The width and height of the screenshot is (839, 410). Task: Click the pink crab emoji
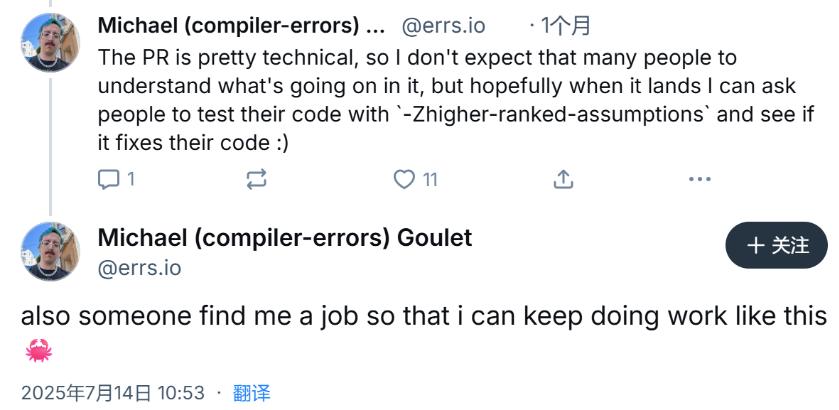click(x=39, y=351)
